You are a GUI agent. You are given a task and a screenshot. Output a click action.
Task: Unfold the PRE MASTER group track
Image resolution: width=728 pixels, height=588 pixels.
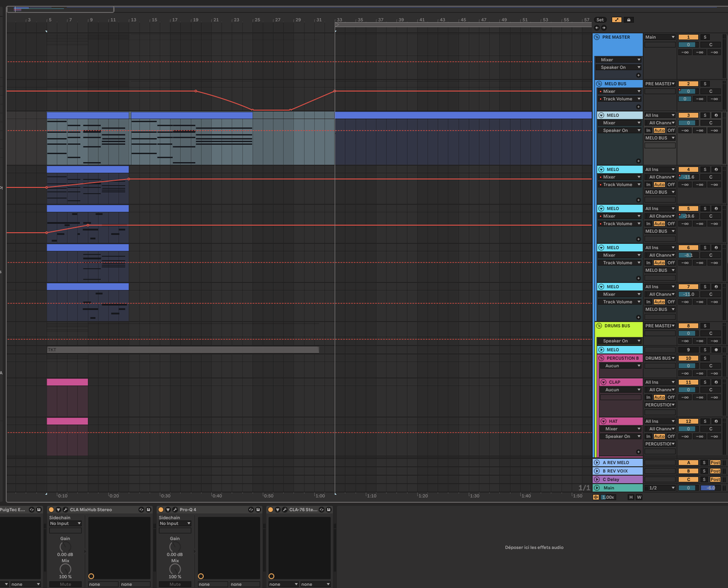598,37
